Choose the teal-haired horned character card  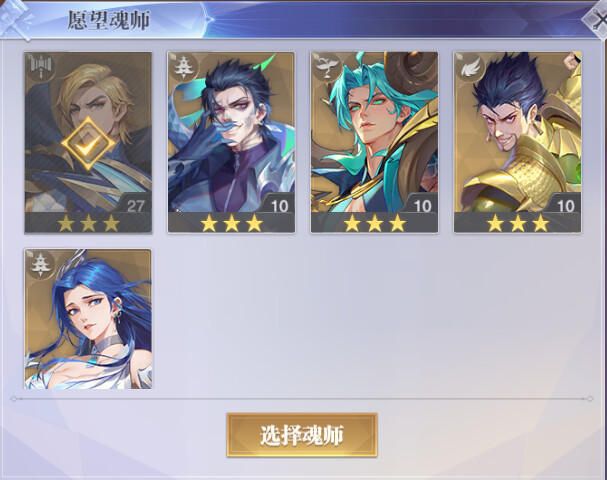point(374,143)
